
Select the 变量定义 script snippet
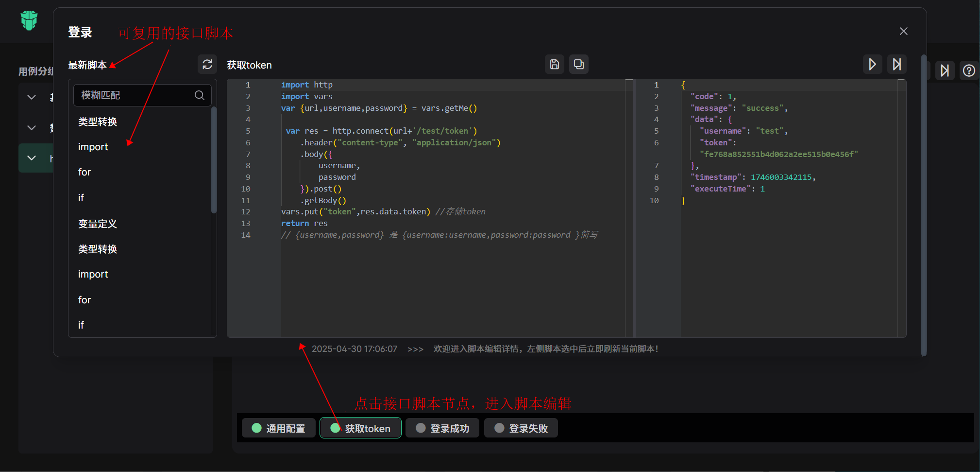click(98, 224)
